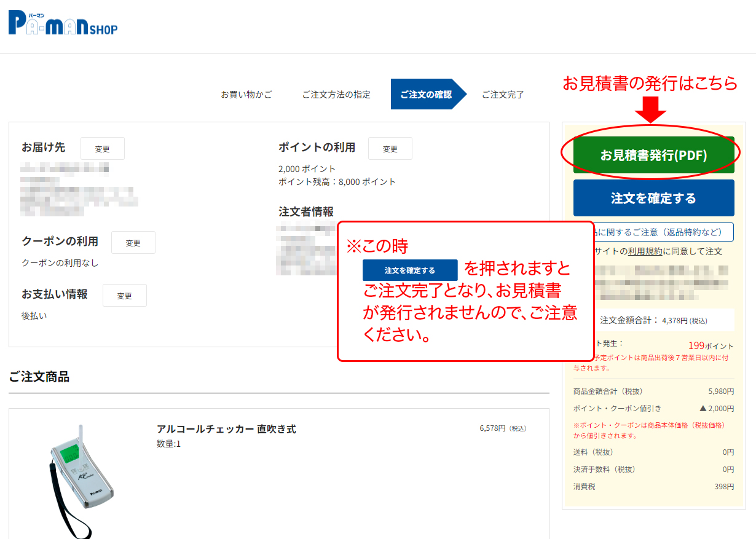
Task: Click product name アルコールチェッカー 直吹き式
Action: pos(226,429)
